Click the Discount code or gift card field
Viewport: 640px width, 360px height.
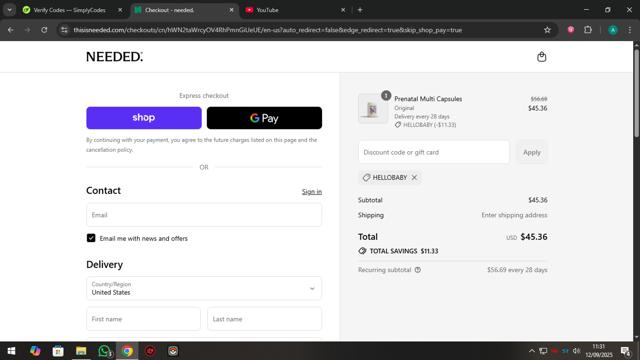coord(433,152)
